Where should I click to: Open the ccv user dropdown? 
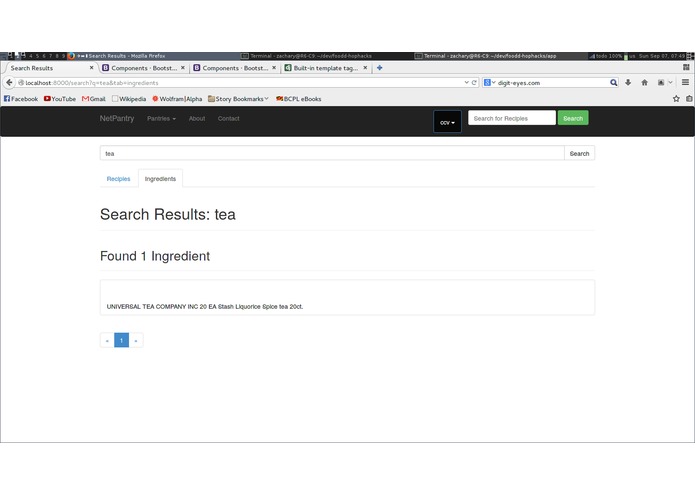[x=447, y=122]
